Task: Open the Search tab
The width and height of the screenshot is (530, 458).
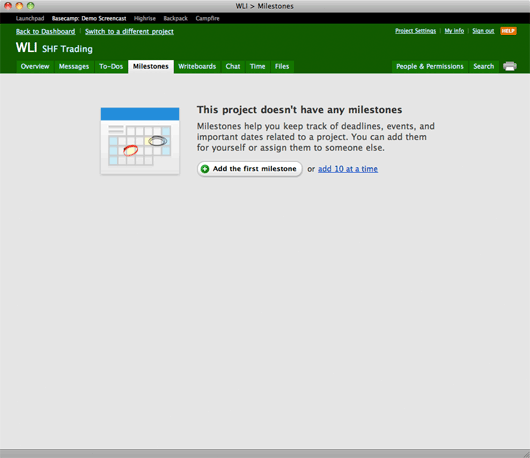Action: (484, 66)
